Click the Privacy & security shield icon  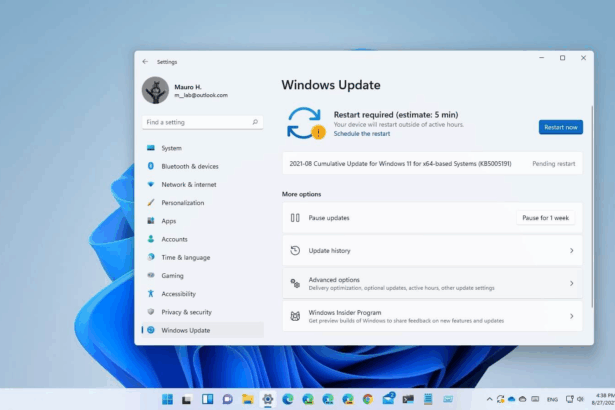click(x=151, y=312)
